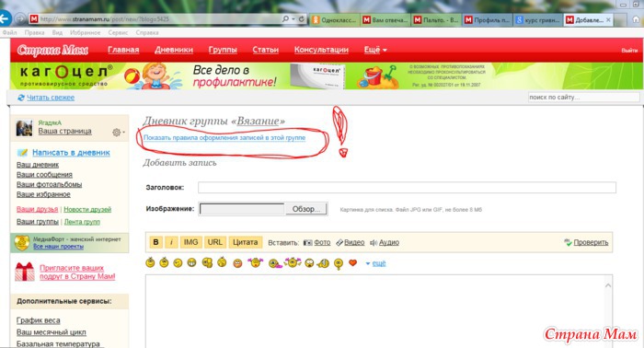The width and height of the screenshot is (644, 348).
Task: Open the address bar search dropdown arrow
Action: [x=293, y=19]
